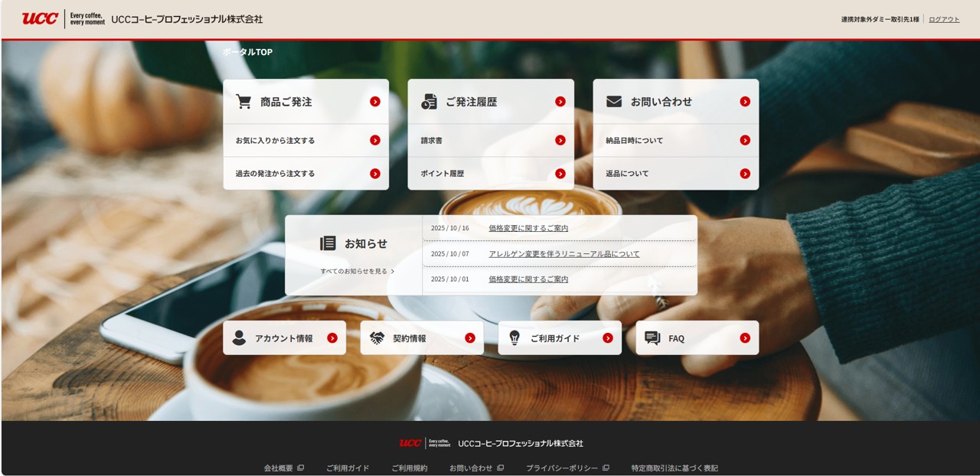
Task: Click the handshake icon on 契約情報
Action: (x=376, y=337)
